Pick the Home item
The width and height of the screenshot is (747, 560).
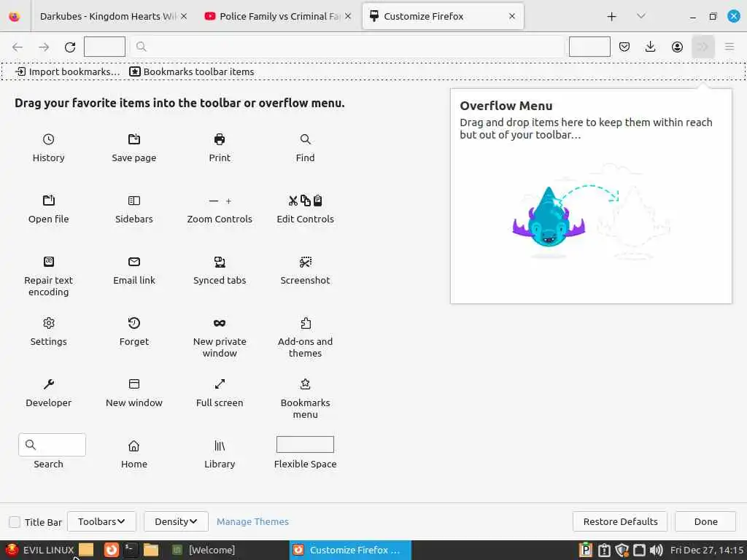tap(134, 454)
